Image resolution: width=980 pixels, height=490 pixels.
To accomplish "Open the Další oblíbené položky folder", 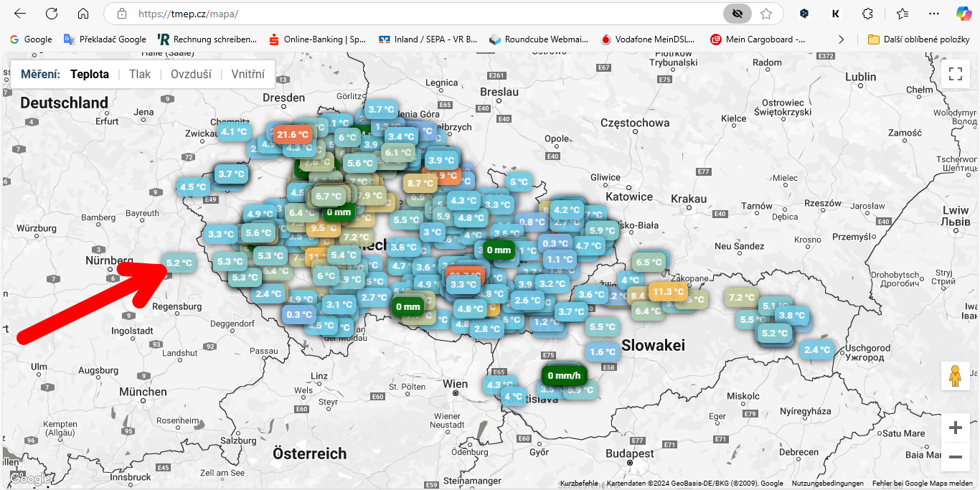I will pyautogui.click(x=919, y=39).
